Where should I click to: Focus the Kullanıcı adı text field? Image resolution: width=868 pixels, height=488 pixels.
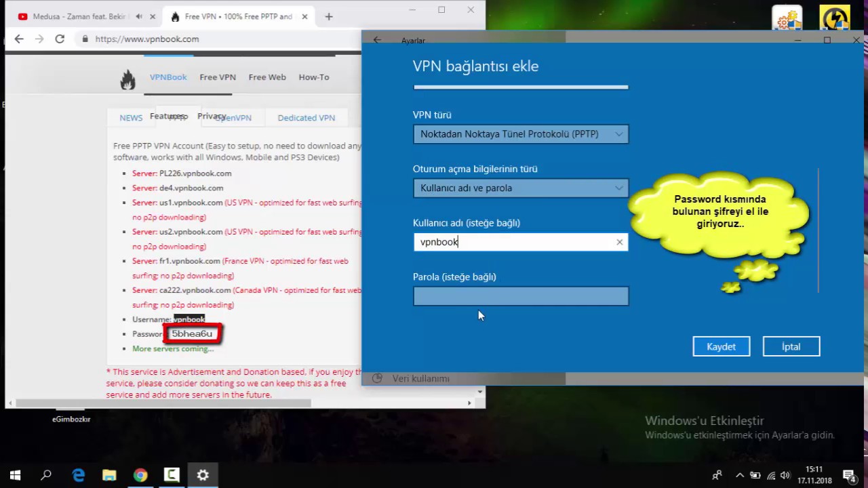pyautogui.click(x=521, y=242)
